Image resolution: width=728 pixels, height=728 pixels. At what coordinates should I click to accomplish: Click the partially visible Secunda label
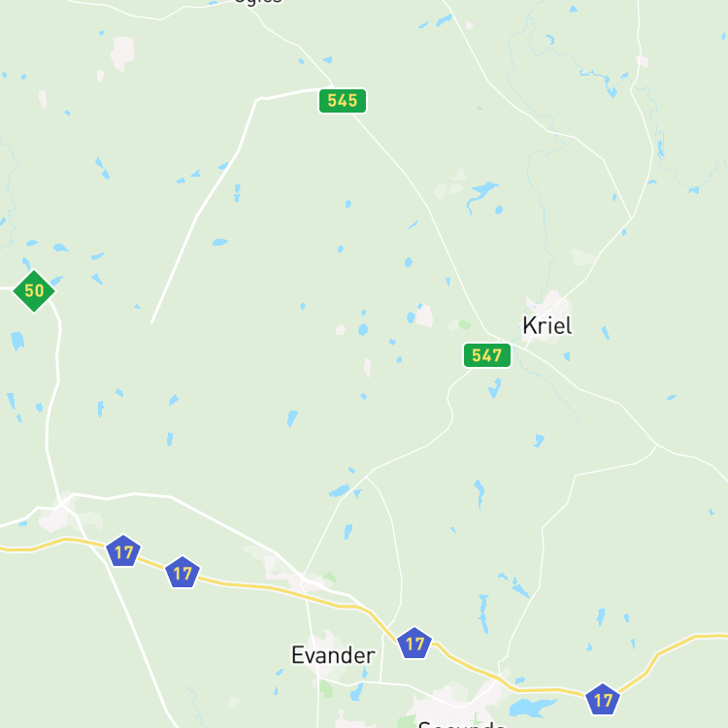point(461,724)
